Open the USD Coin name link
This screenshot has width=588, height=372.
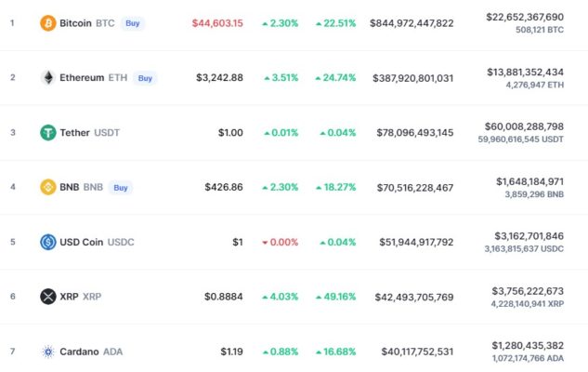tap(97, 242)
